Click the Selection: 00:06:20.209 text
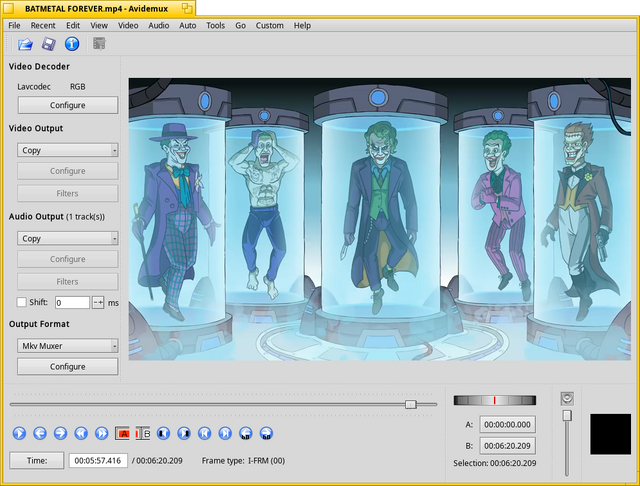 point(495,463)
